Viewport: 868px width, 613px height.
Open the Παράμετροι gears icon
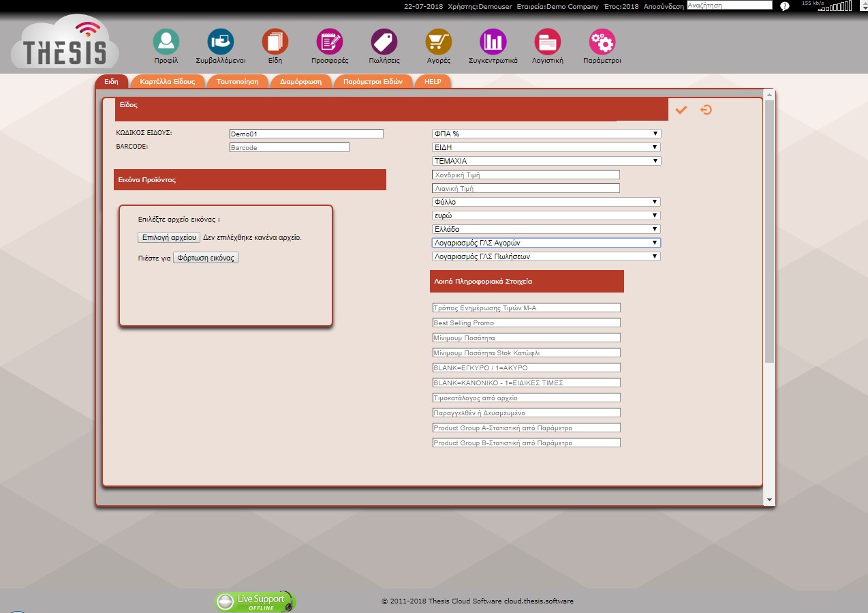[x=602, y=42]
